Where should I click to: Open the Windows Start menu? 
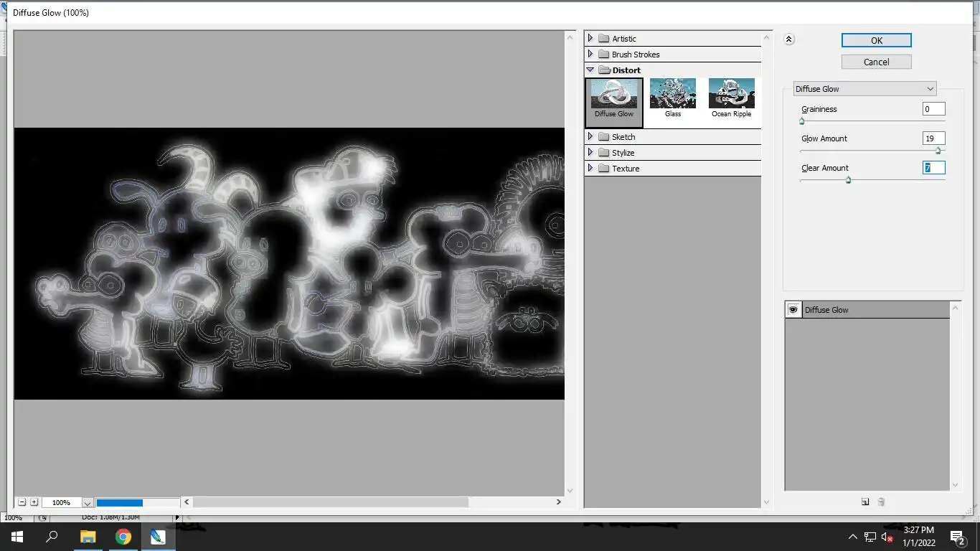point(17,537)
